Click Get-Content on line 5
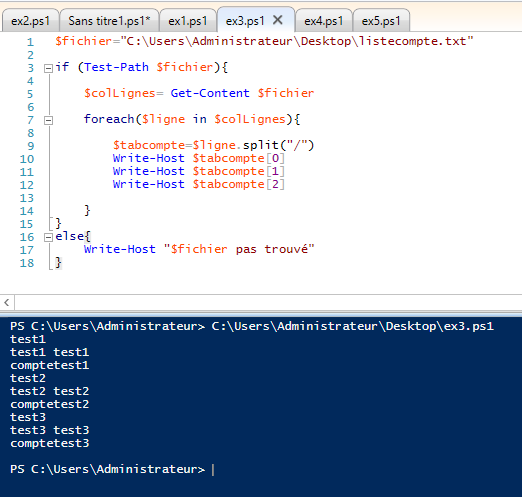This screenshot has width=522, height=497. (210, 93)
